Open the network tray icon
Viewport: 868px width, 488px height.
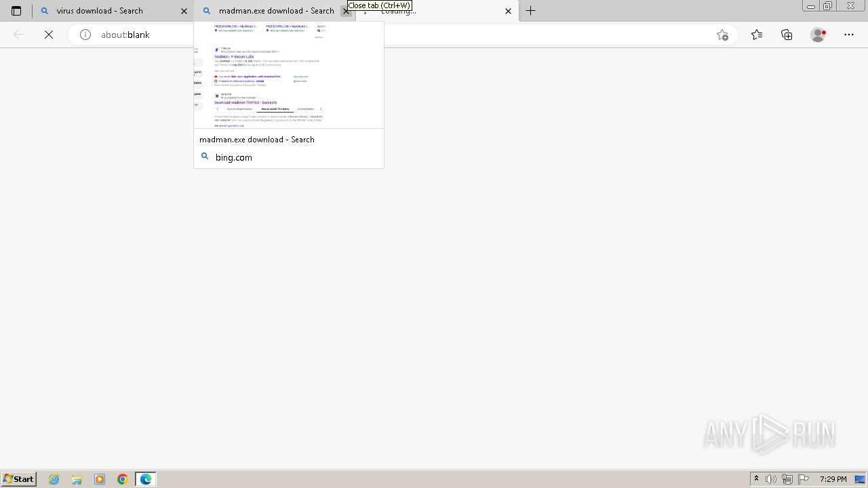click(787, 479)
